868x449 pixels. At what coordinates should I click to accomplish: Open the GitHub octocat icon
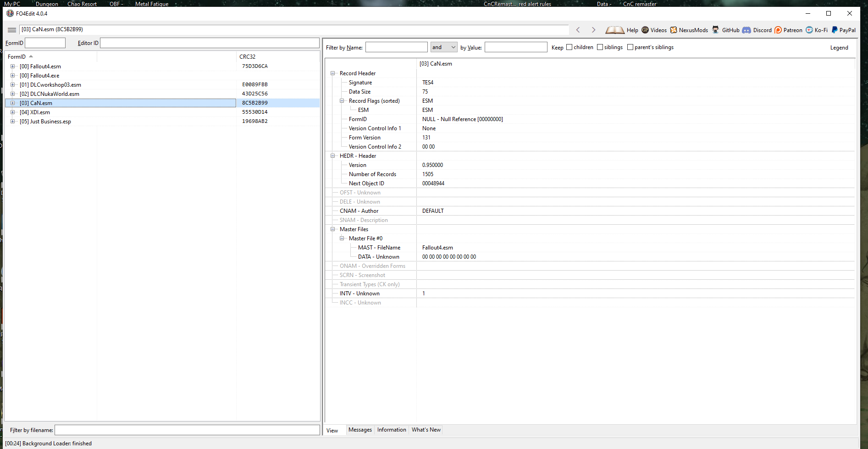(x=715, y=30)
